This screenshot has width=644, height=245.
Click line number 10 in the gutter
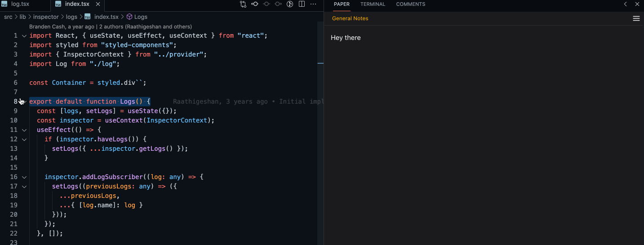pyautogui.click(x=13, y=120)
